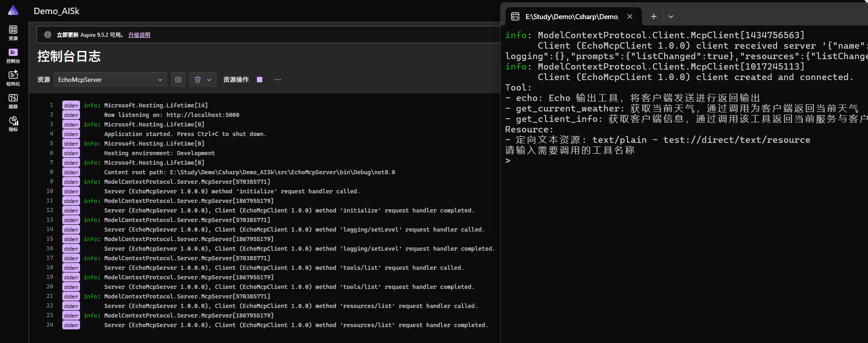The height and width of the screenshot is (343, 868).
Task: Click 'Application started. Press Ctrl+C' log line
Action: tap(186, 134)
